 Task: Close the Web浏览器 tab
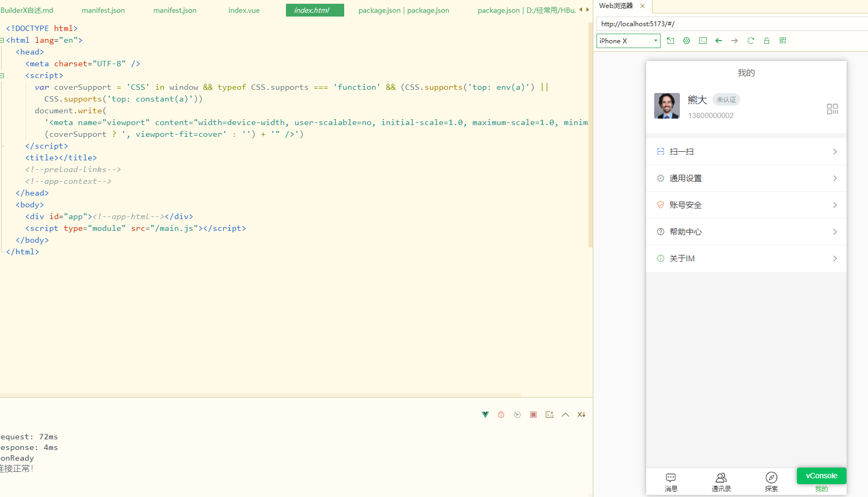(642, 6)
